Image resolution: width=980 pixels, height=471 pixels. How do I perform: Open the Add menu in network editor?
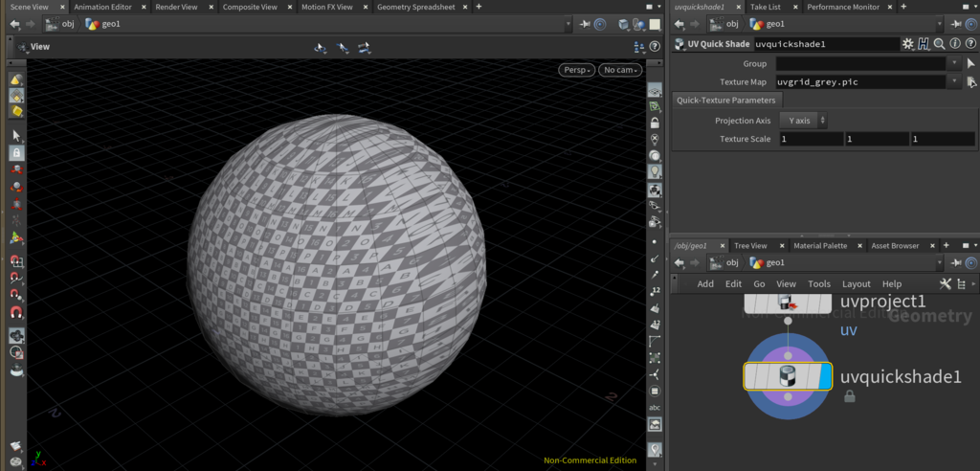[705, 284]
